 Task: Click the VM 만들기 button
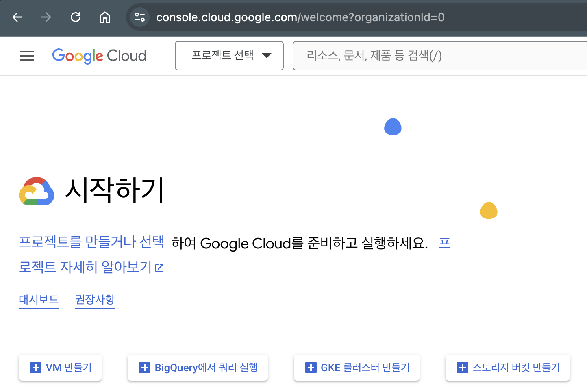point(60,368)
